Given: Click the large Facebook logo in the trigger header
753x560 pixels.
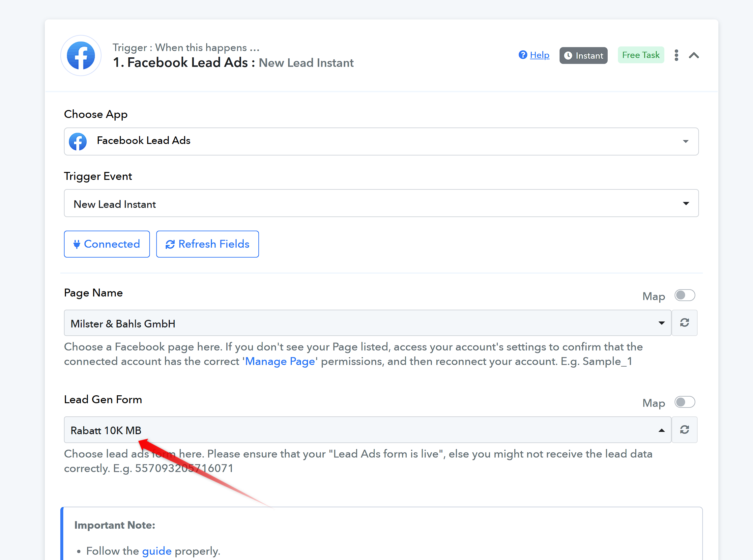Looking at the screenshot, I should point(81,56).
